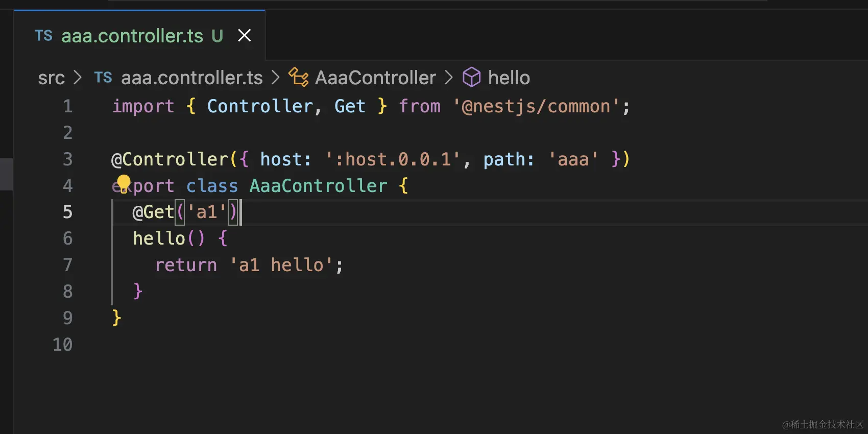Click the chevron after the src breadcrumb
Screen dimensions: 868x434
point(78,78)
